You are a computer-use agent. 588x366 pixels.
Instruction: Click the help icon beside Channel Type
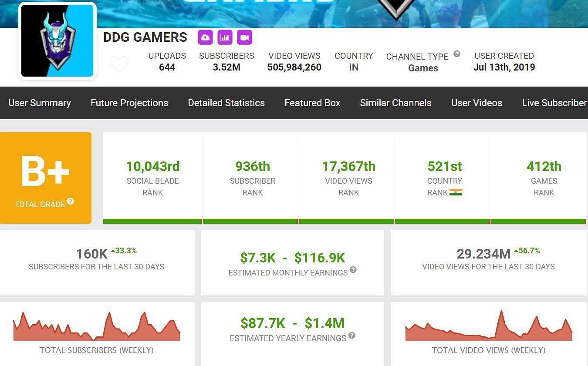coord(456,54)
